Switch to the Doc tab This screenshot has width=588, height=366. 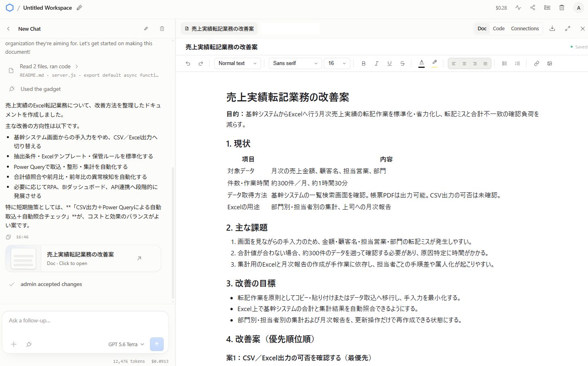(482, 29)
